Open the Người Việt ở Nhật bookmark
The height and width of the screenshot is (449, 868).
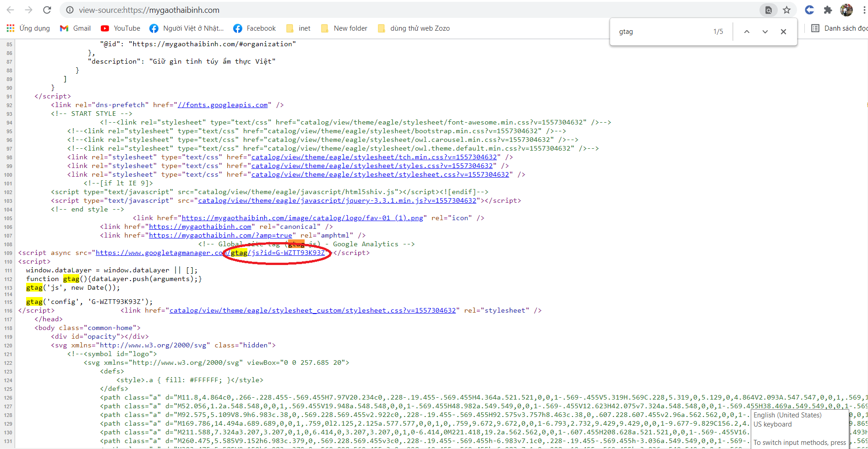pos(186,28)
